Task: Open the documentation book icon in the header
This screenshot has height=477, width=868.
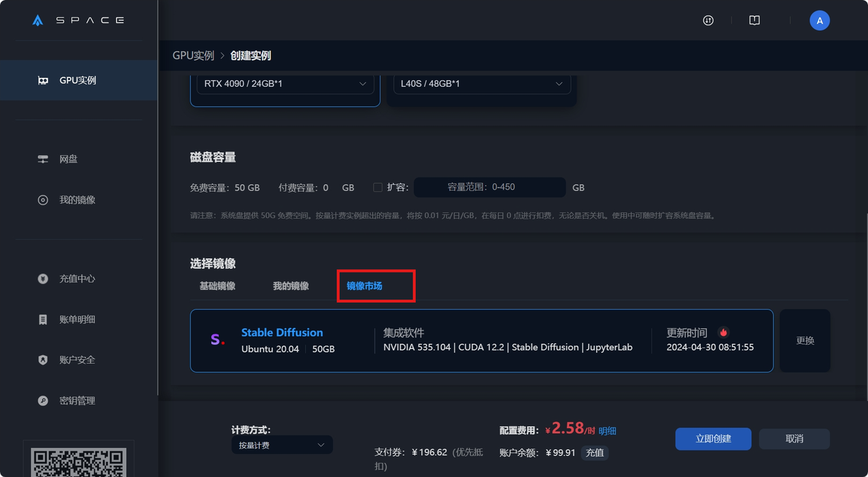Action: [x=754, y=20]
